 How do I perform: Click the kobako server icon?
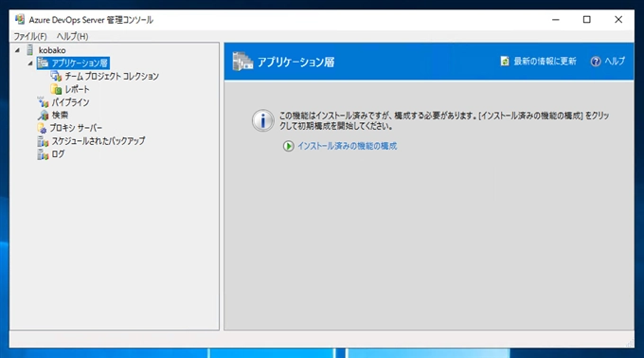click(x=29, y=50)
